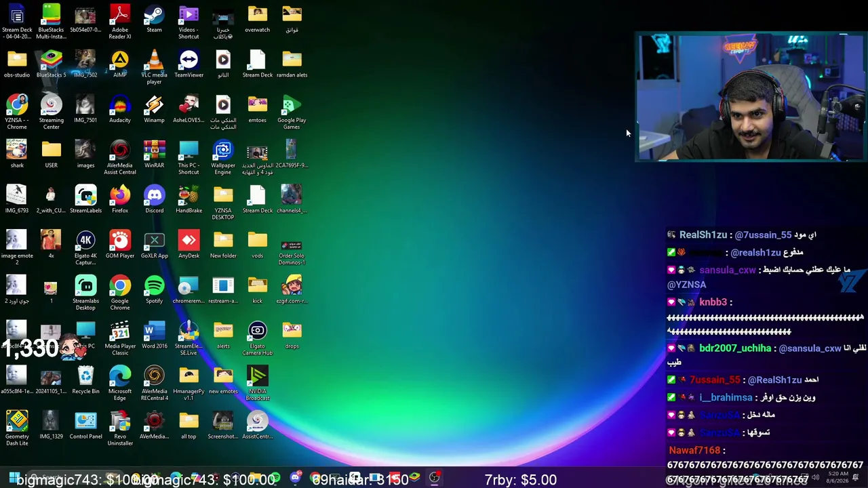Select the shark image file
The image size is (868, 488).
(x=17, y=155)
